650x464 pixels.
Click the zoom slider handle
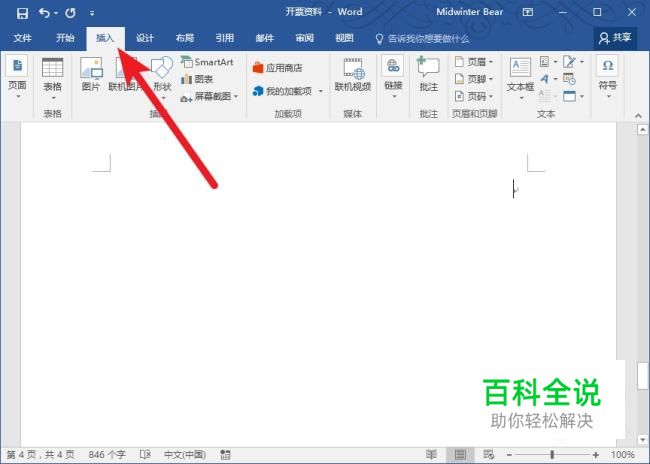click(x=552, y=455)
